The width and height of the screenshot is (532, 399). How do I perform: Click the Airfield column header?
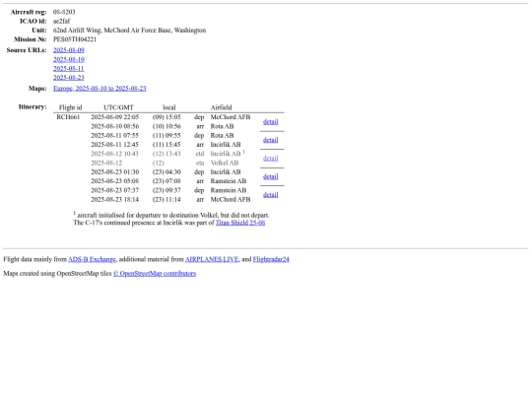pos(222,107)
